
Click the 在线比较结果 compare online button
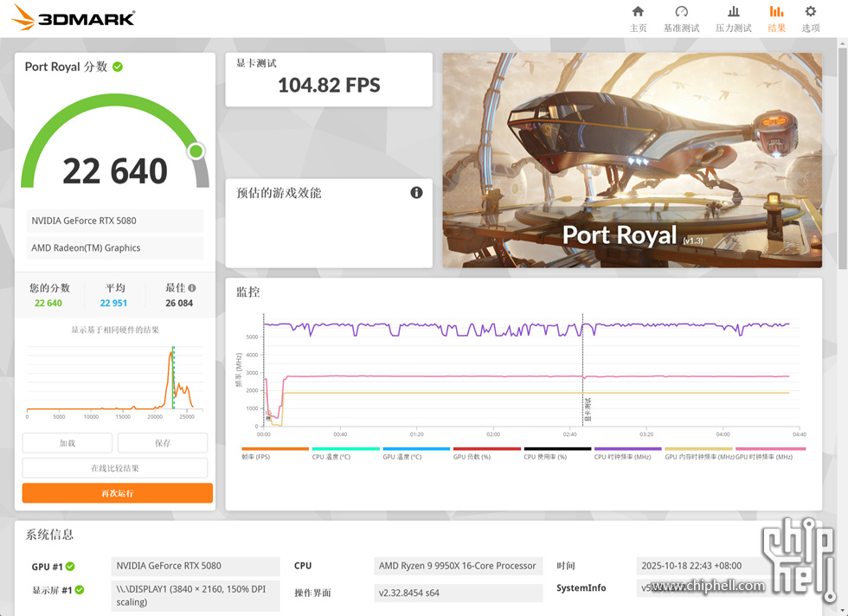tap(115, 468)
